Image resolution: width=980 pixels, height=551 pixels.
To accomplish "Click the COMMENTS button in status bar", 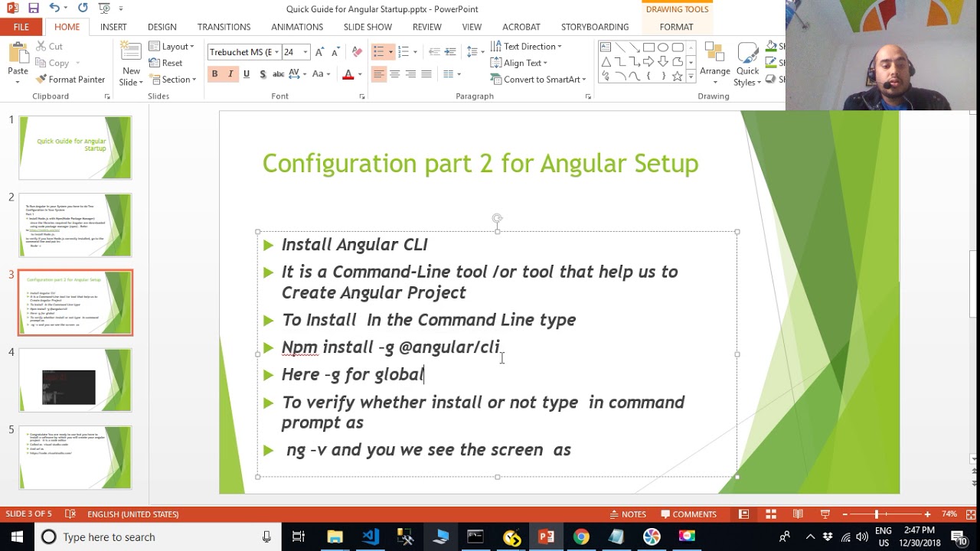I will (688, 514).
